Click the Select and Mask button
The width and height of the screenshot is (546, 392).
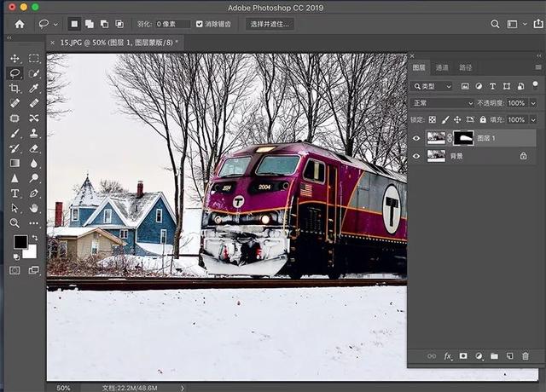[270, 24]
